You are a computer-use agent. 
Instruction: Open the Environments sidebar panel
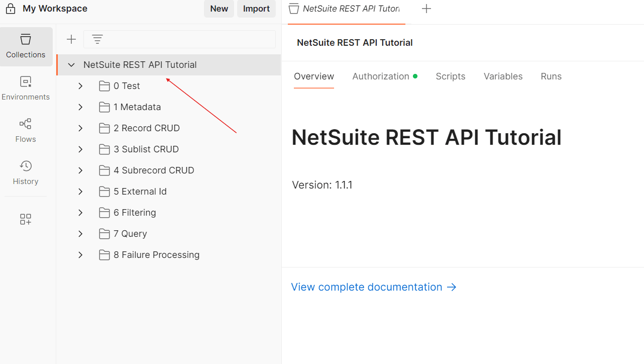click(26, 88)
